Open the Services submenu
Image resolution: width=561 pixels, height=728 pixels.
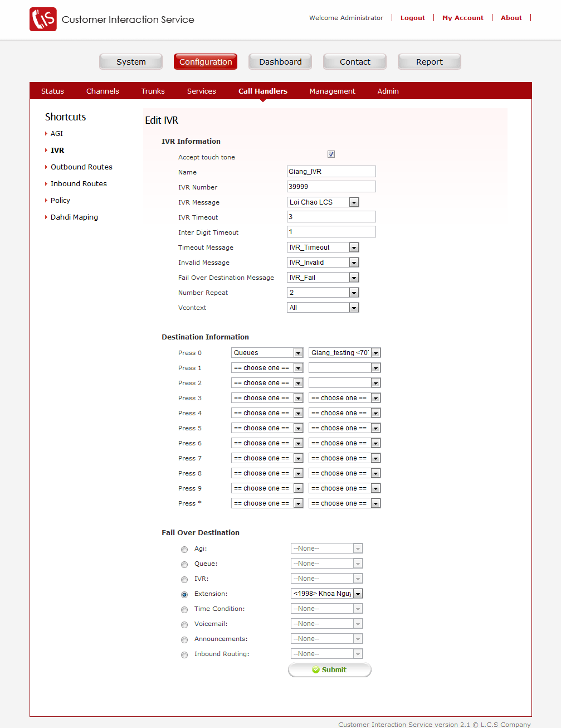(x=202, y=91)
